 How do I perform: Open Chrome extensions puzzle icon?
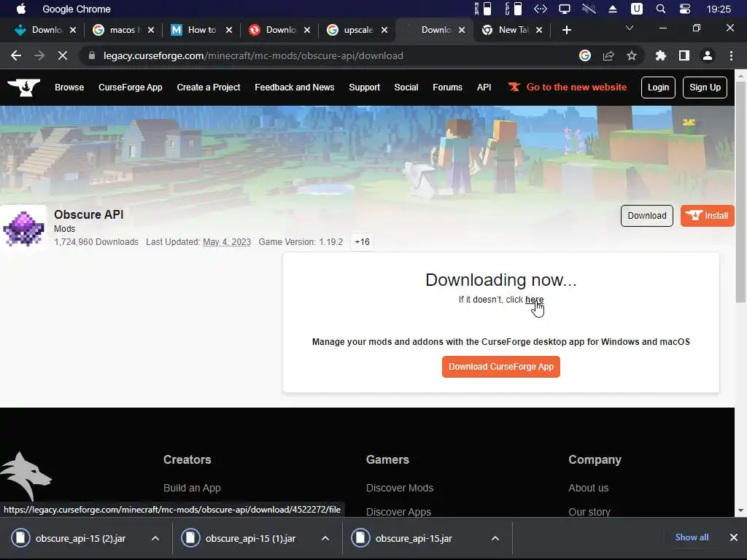point(660,55)
